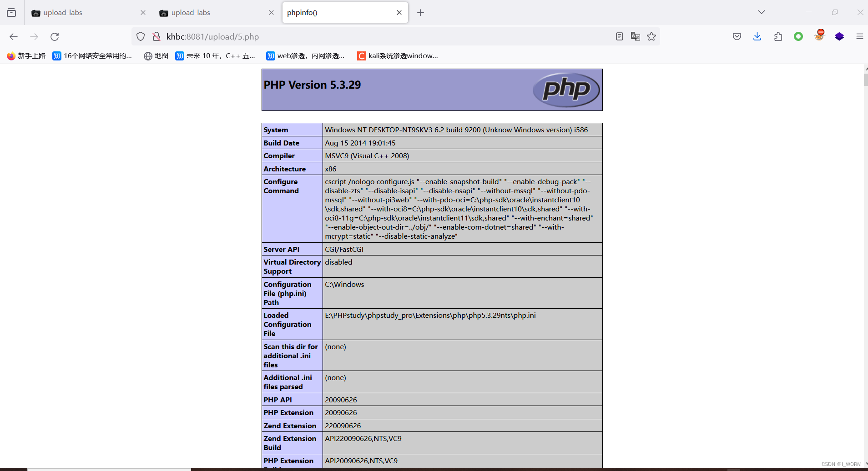Click the insecure connection lock icon
868x471 pixels.
[156, 37]
